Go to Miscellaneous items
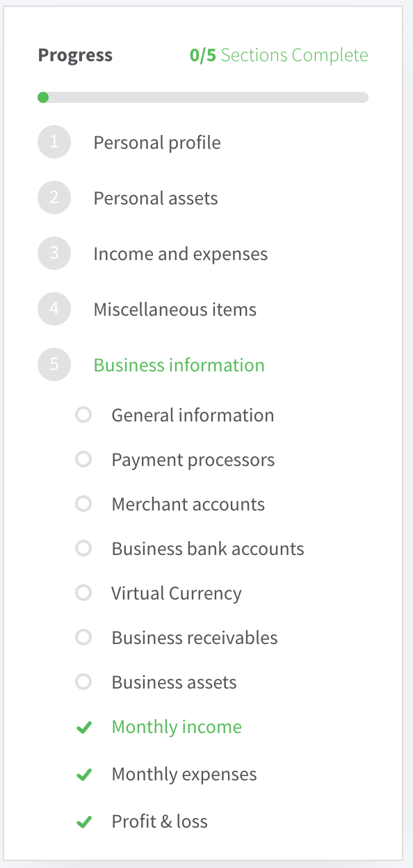 [175, 310]
